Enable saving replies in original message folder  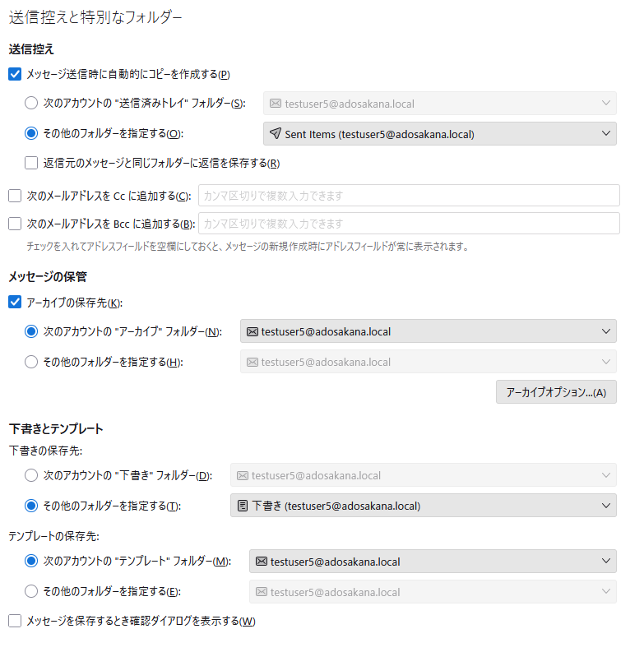pyautogui.click(x=31, y=163)
